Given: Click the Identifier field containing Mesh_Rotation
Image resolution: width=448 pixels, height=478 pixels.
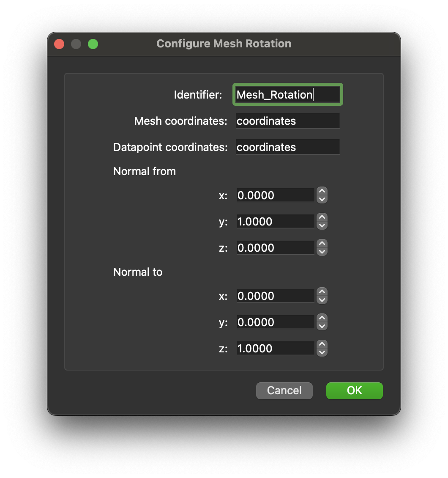Looking at the screenshot, I should click(287, 94).
